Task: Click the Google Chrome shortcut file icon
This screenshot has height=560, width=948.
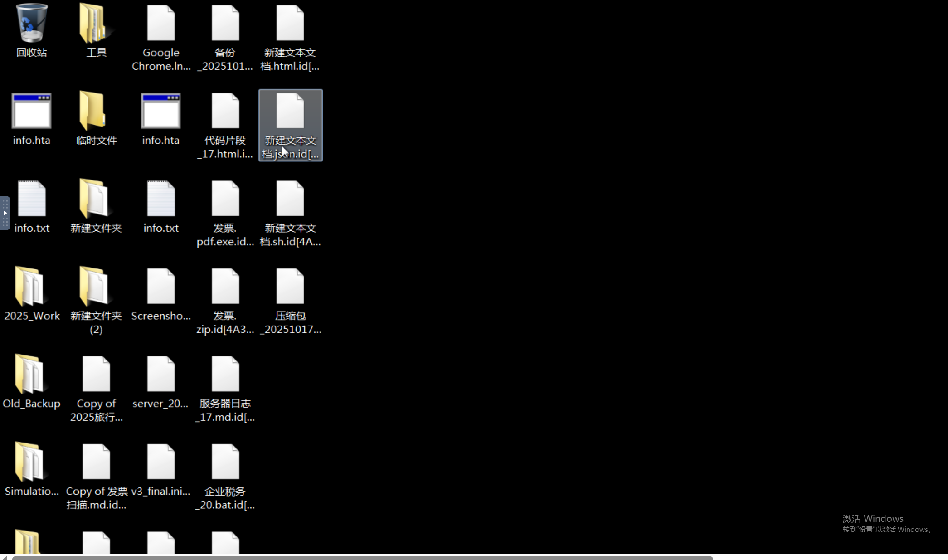Action: click(161, 24)
